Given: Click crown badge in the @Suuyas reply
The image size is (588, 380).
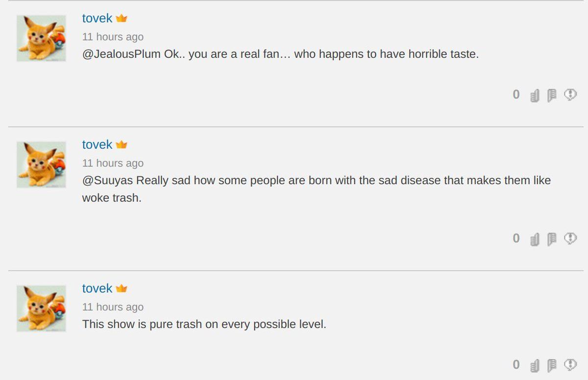Looking at the screenshot, I should pyautogui.click(x=122, y=145).
